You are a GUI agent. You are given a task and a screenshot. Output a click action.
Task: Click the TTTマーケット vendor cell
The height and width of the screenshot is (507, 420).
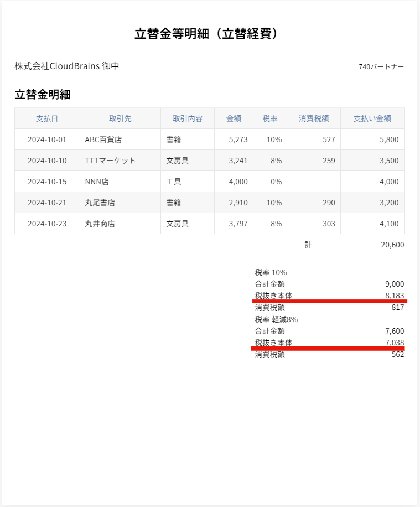click(120, 161)
